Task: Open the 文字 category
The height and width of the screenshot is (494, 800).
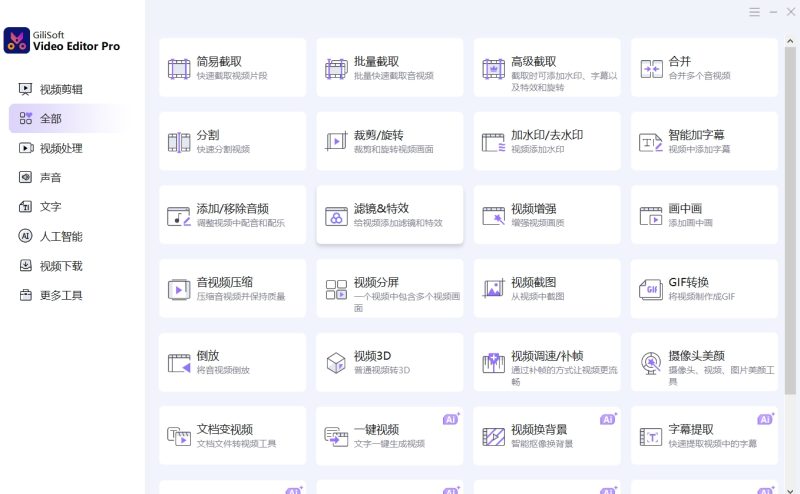Action: point(41,207)
